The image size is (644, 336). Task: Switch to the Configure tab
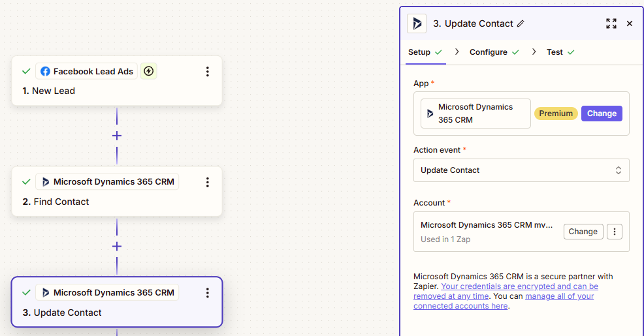click(488, 52)
